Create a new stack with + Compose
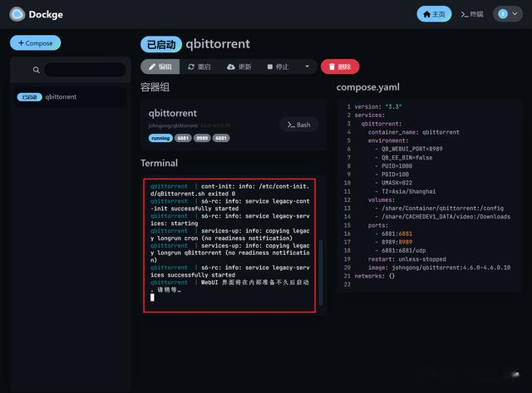 [x=35, y=43]
